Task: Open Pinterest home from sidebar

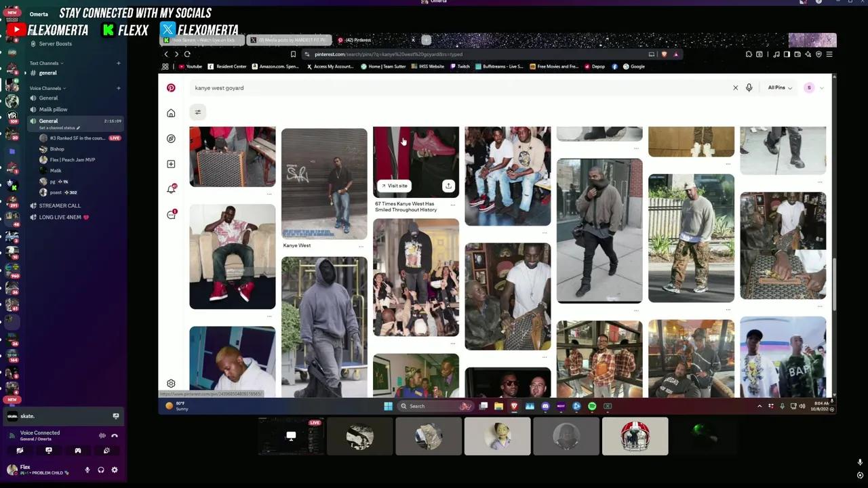Action: [x=171, y=113]
